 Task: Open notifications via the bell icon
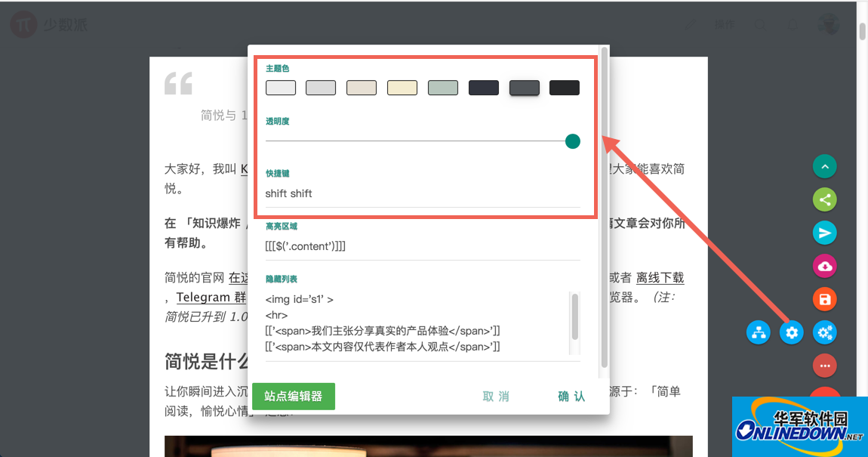[x=793, y=24]
